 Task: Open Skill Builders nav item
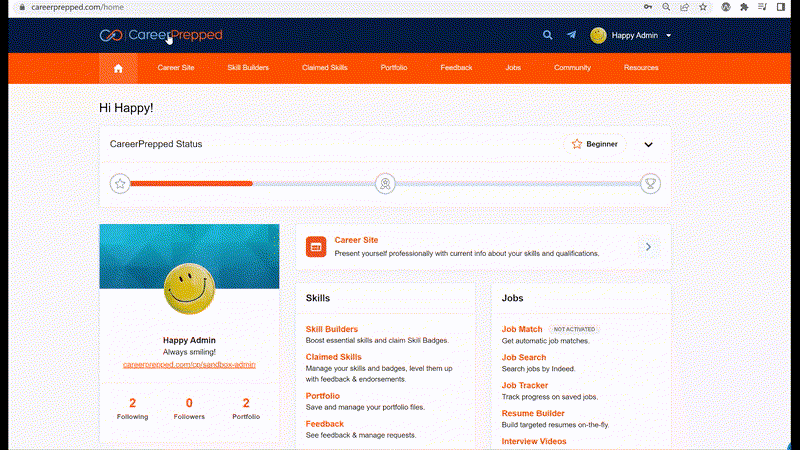pyautogui.click(x=248, y=67)
